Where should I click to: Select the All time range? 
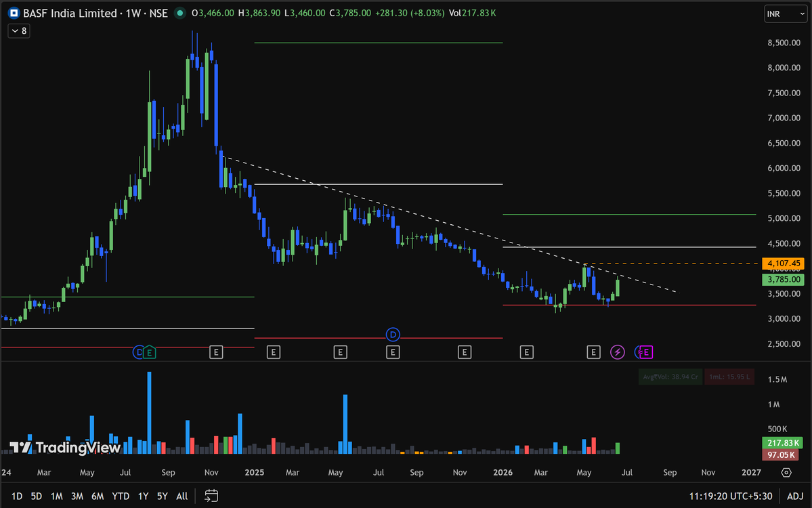tap(181, 496)
